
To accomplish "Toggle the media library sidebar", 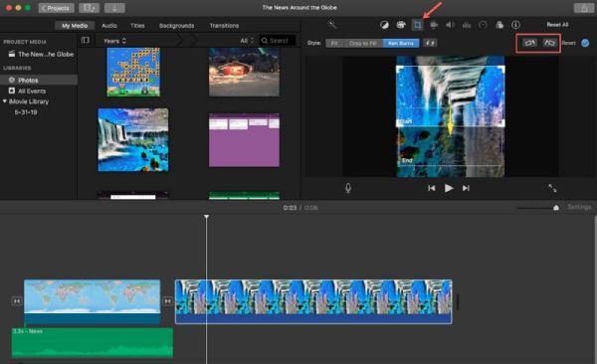I will click(86, 40).
